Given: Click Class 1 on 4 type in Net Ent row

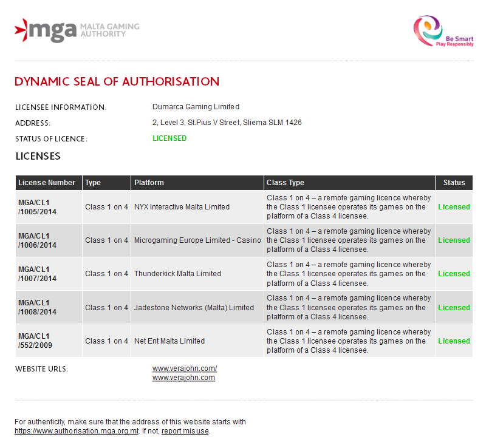Looking at the screenshot, I should click(x=106, y=341).
